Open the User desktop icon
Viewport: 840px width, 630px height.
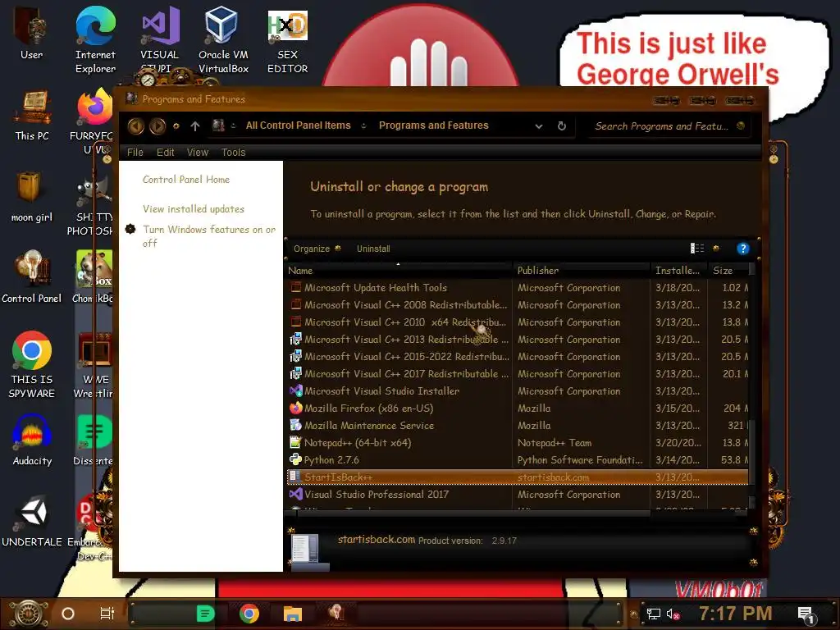click(x=32, y=33)
